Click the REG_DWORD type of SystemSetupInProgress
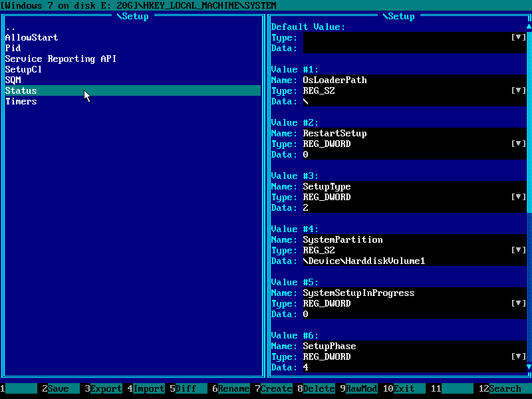 coord(327,304)
